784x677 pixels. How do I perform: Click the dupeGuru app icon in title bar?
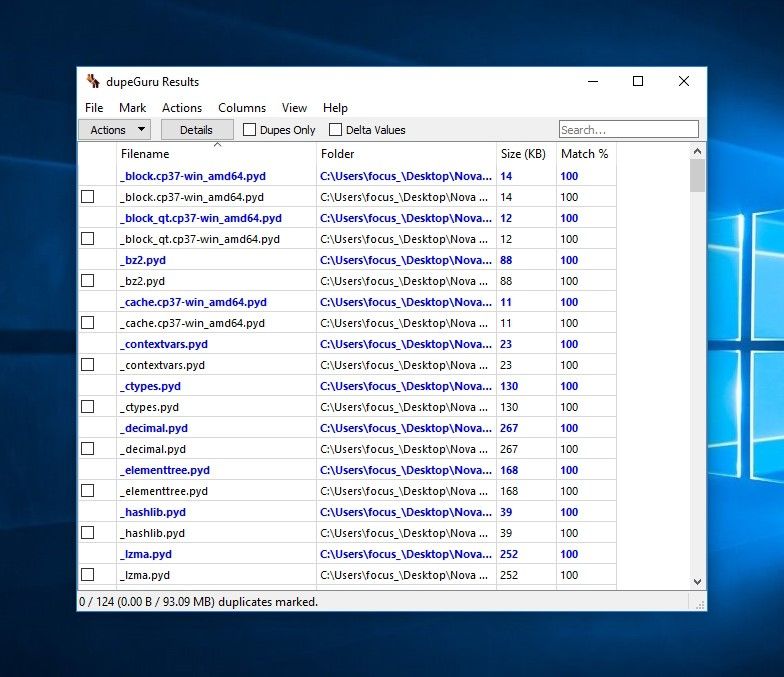pyautogui.click(x=92, y=82)
